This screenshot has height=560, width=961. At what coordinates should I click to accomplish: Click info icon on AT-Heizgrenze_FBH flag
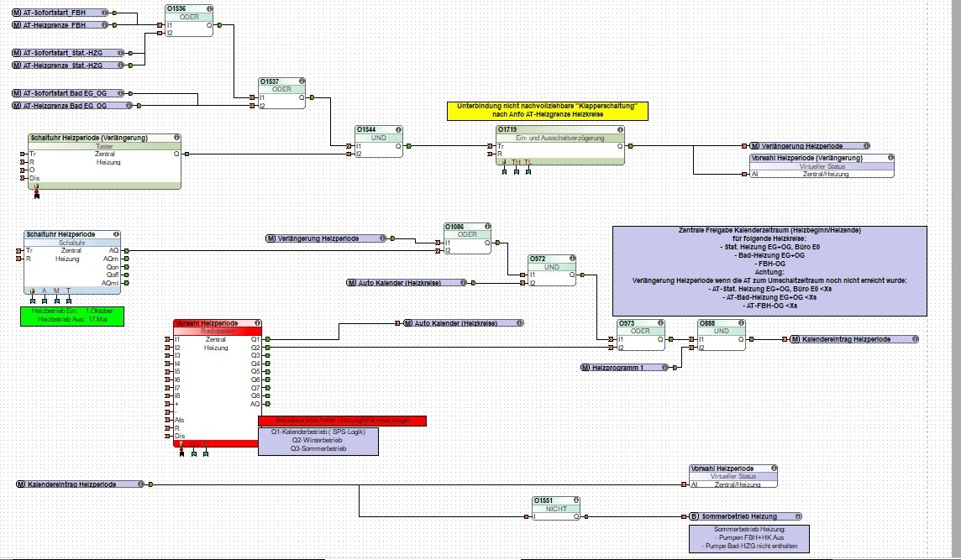tap(104, 25)
